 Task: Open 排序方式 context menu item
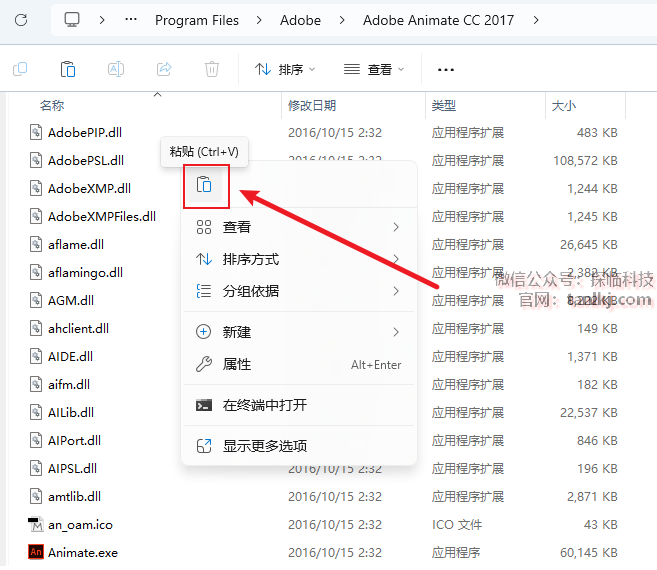click(298, 259)
